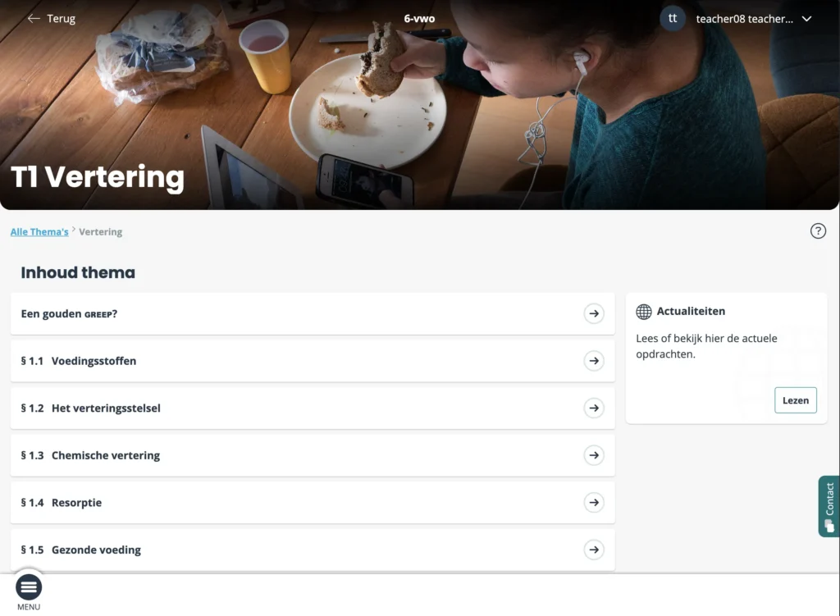Click arrow icon for § 1.2 Het verteringsstelsel
The height and width of the screenshot is (616, 840).
594,408
